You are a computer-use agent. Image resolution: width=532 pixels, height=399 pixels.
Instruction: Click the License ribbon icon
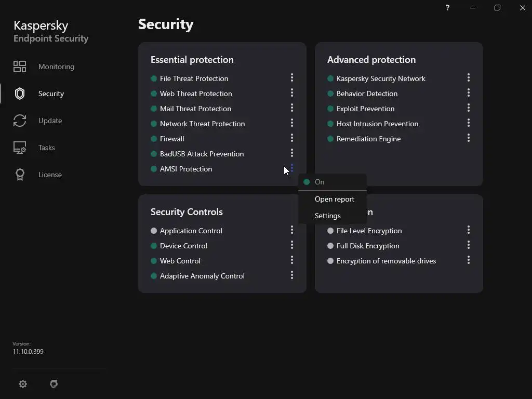pos(20,175)
